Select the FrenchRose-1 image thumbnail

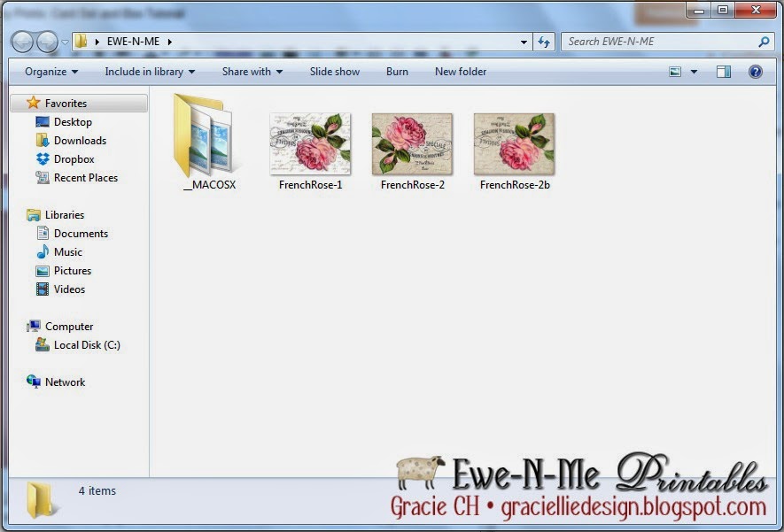pyautogui.click(x=310, y=143)
